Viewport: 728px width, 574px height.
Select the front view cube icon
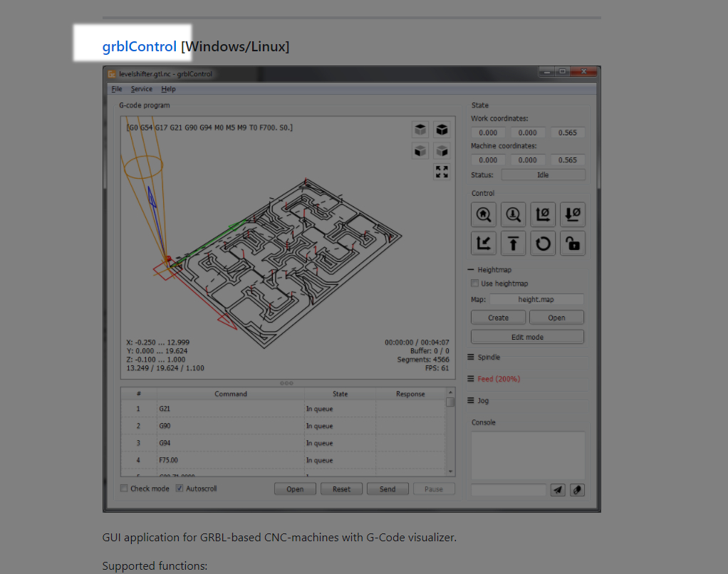click(x=420, y=151)
